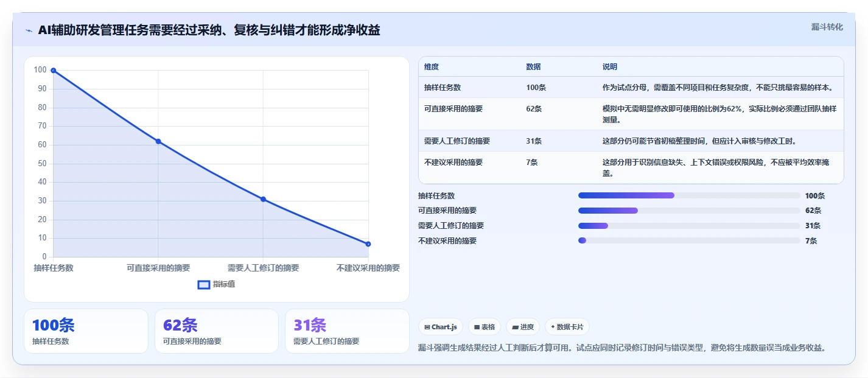This screenshot has width=868, height=378.
Task: Click the 100条 value beside progress bar
Action: [815, 196]
